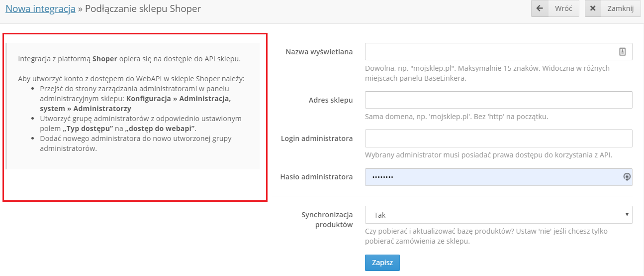644x276 pixels.
Task: Click the Zapisz save button
Action: coord(382,263)
